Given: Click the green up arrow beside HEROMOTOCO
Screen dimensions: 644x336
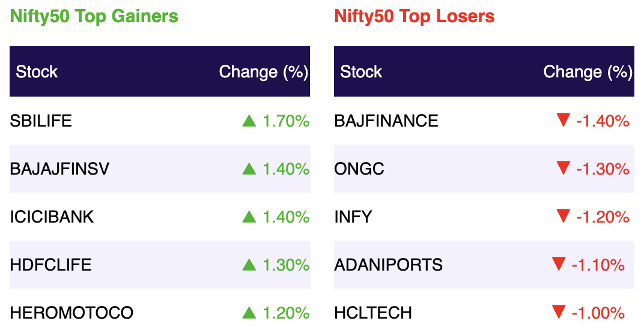Looking at the screenshot, I should (x=249, y=313).
